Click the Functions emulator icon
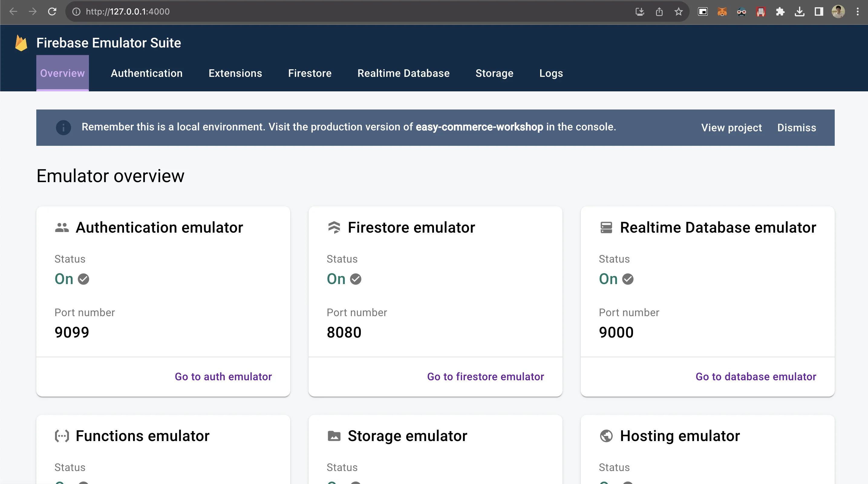This screenshot has height=484, width=868. 62,436
